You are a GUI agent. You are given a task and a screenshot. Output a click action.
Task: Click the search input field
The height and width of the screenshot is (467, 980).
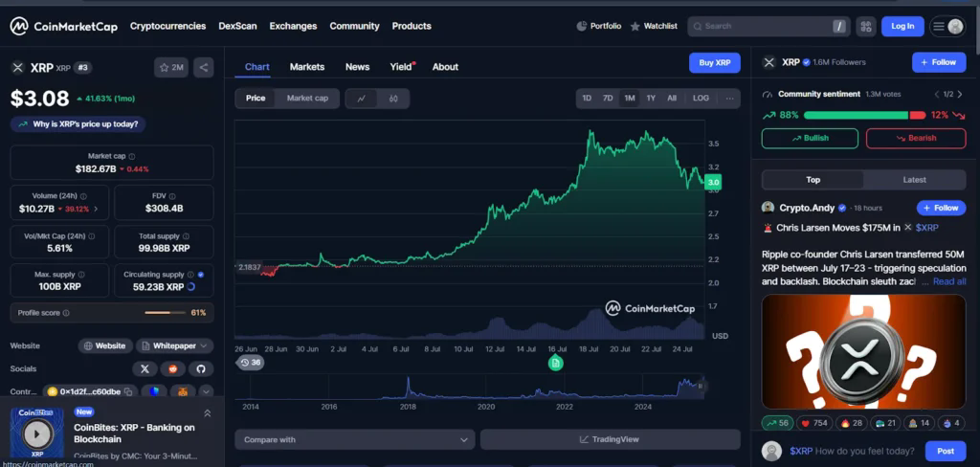click(768, 26)
